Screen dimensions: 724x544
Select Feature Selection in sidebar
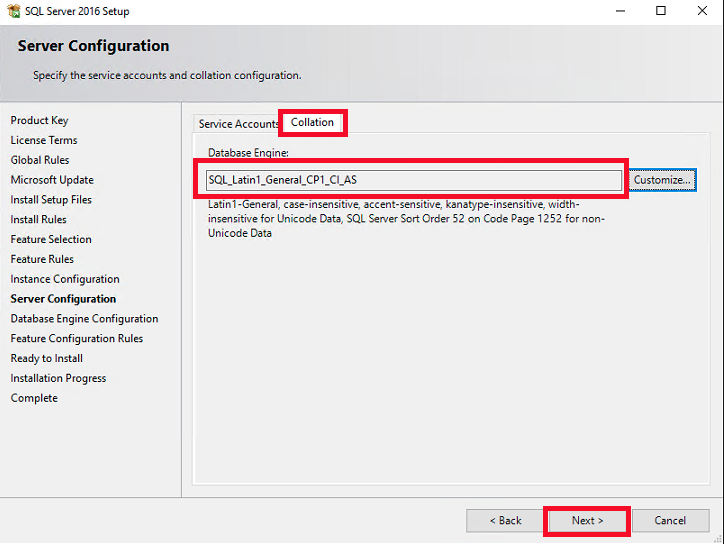[x=51, y=239]
